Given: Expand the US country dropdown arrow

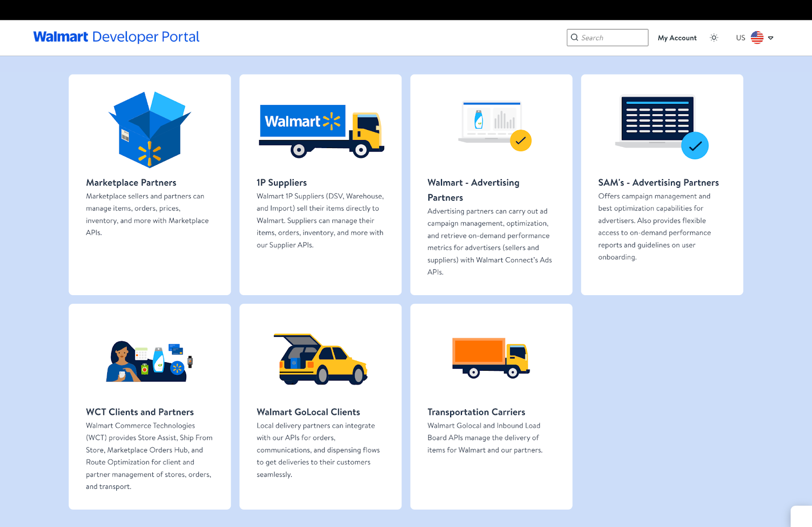Looking at the screenshot, I should coord(770,38).
